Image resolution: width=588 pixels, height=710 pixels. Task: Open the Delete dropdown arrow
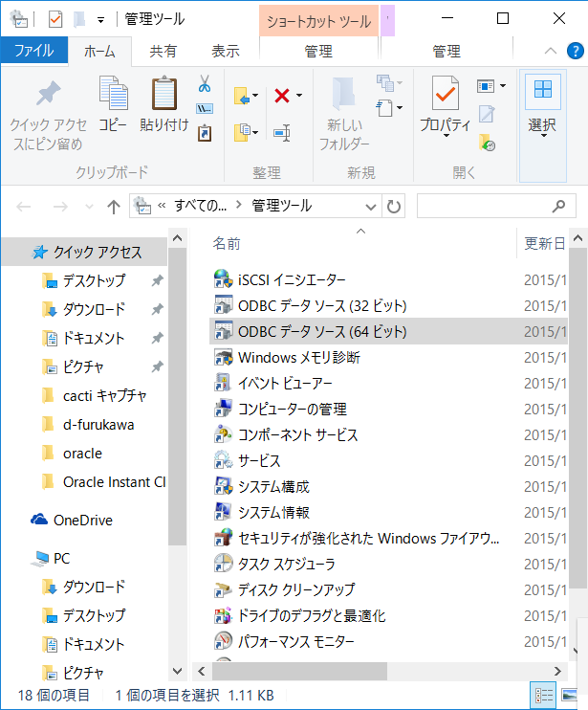[299, 96]
